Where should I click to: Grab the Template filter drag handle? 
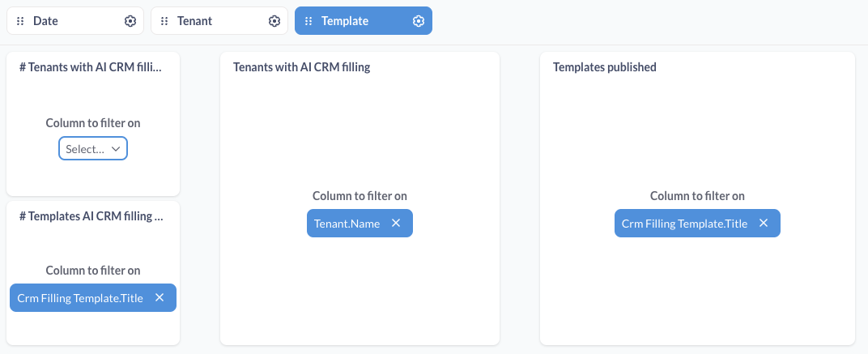click(308, 21)
